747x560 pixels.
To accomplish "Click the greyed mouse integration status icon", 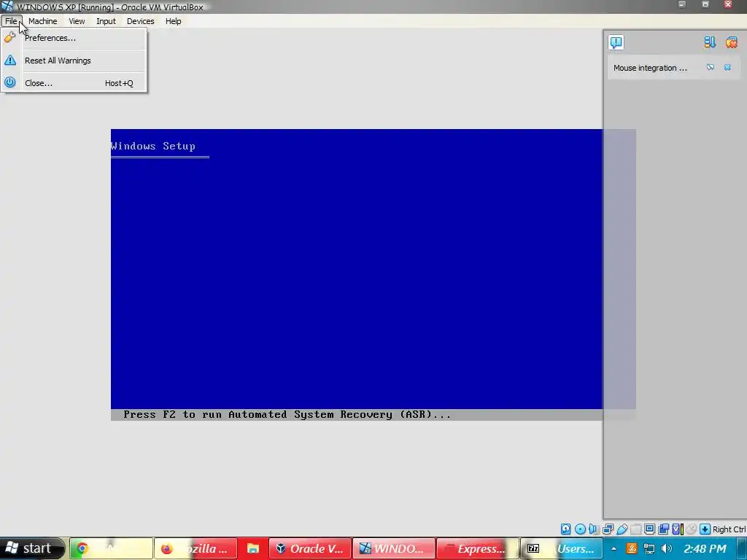I will [692, 529].
